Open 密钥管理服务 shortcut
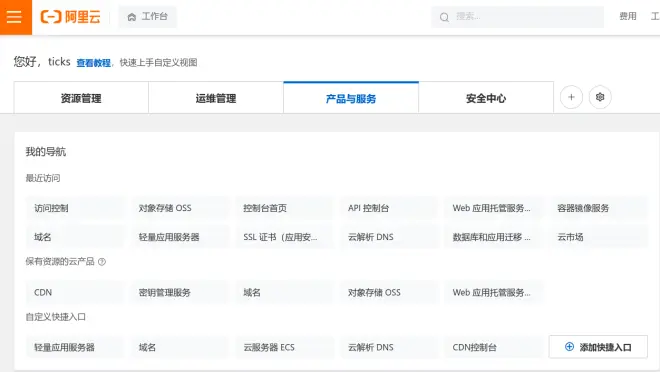 180,292
